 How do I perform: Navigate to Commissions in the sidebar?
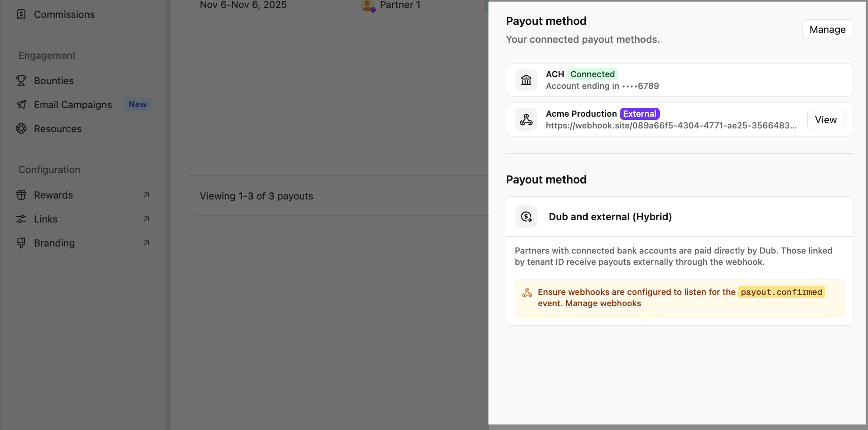point(64,14)
